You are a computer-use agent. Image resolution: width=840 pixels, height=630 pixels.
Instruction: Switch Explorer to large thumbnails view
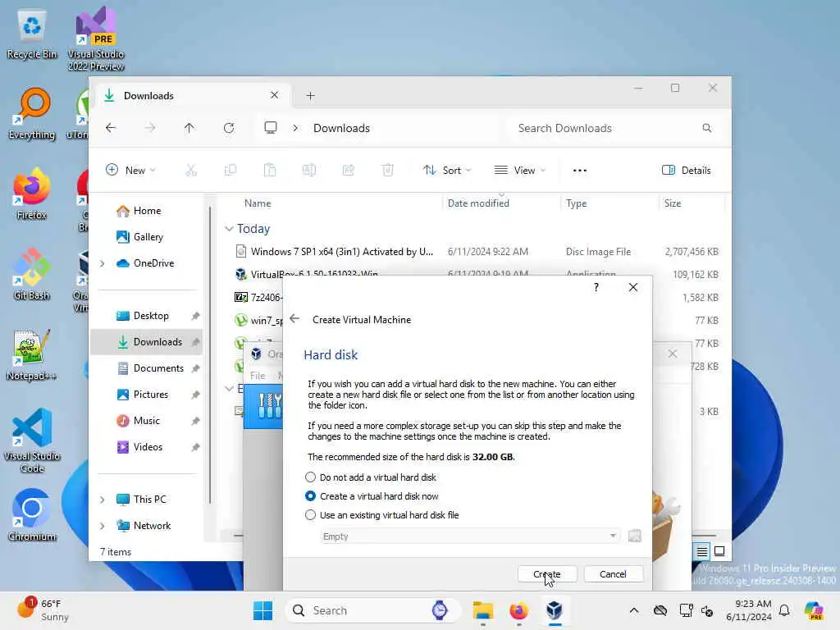pyautogui.click(x=719, y=551)
